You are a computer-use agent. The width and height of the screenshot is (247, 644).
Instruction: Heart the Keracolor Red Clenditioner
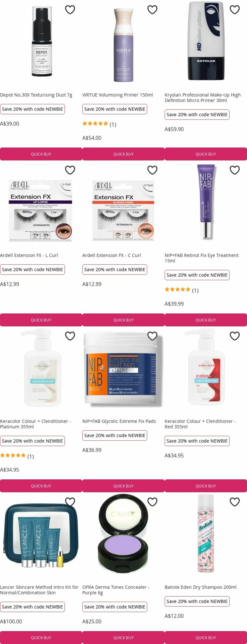click(x=235, y=336)
